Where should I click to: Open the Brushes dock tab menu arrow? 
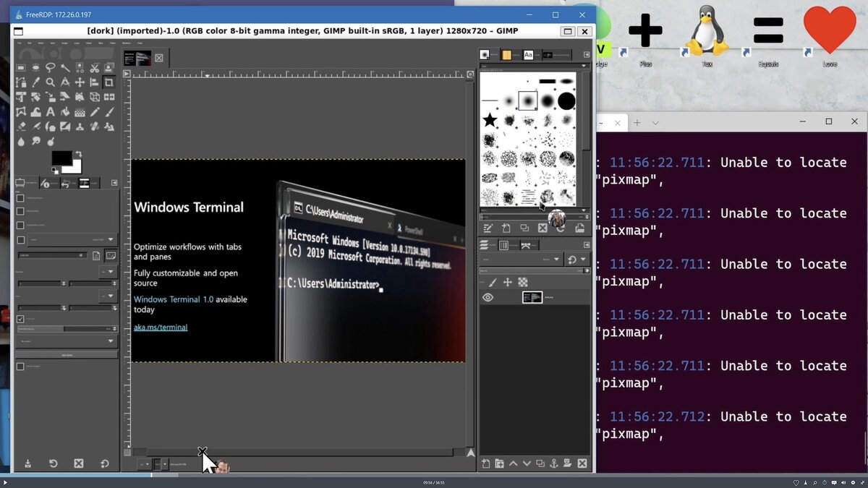point(587,55)
